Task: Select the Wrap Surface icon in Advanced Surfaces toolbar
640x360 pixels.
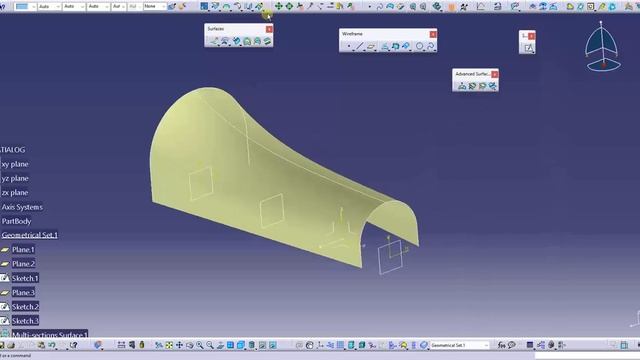Action: [482, 86]
